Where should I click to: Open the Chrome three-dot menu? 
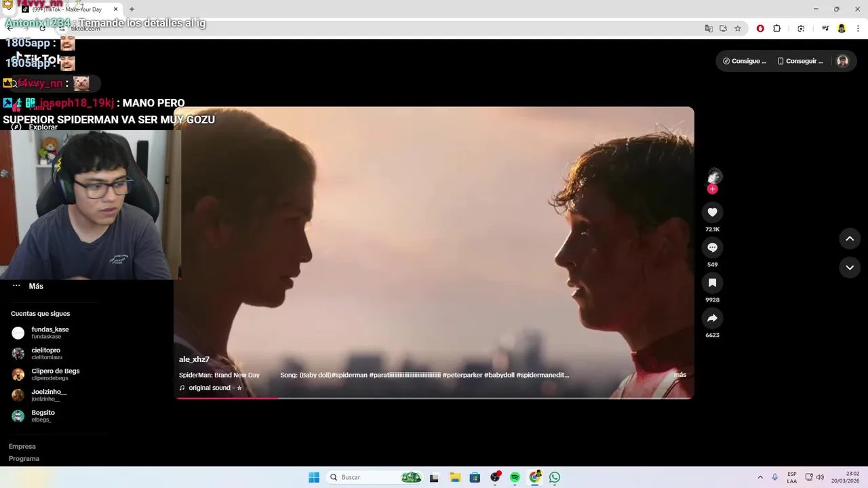point(858,28)
